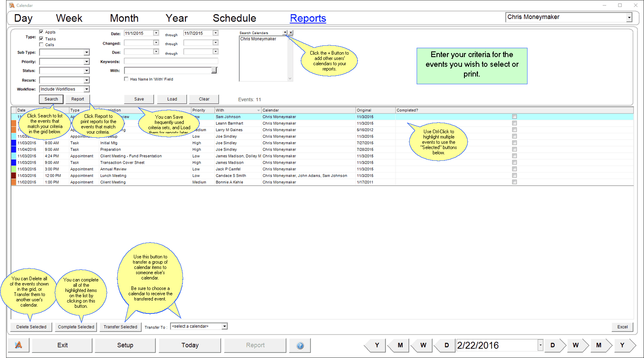This screenshot has width=644, height=358.
Task: Click the app logo button beside Exit
Action: (19, 345)
